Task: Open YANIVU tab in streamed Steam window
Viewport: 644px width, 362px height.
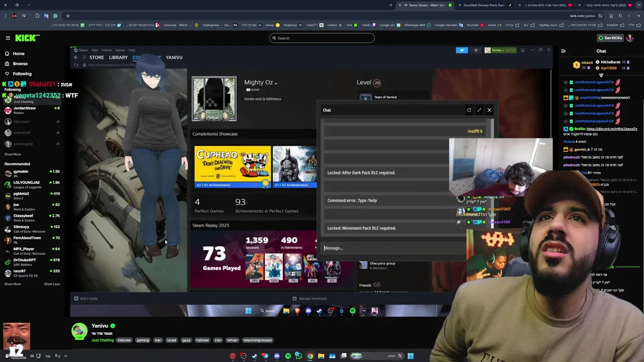Action: [x=174, y=57]
